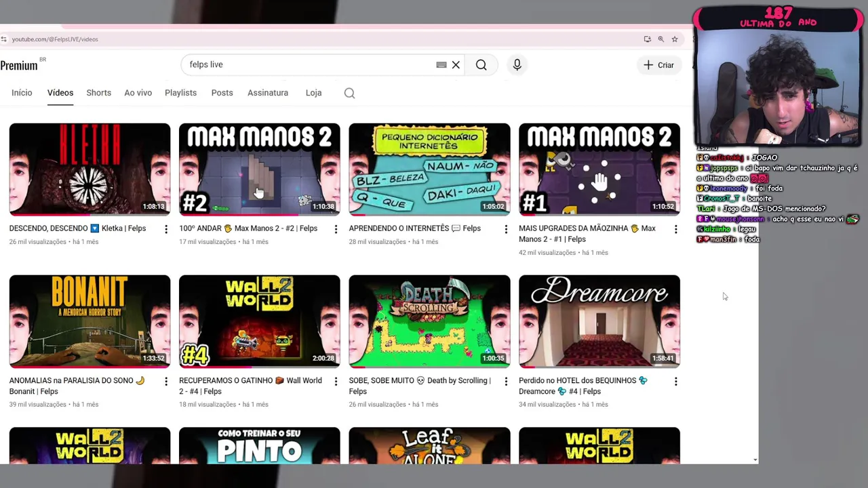Open the Bonanit thumbnail
The image size is (868, 488).
(x=90, y=321)
